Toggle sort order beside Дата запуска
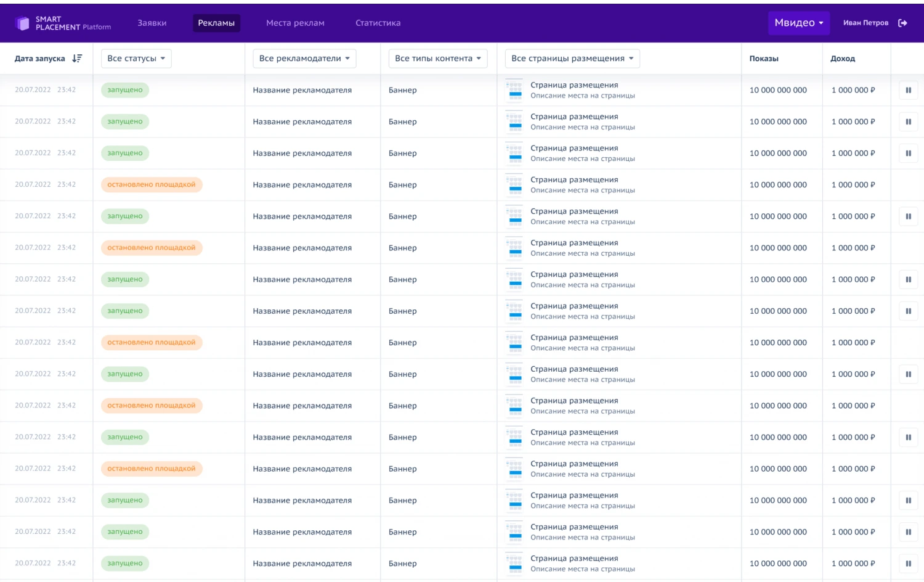The height and width of the screenshot is (582, 924). (x=77, y=59)
